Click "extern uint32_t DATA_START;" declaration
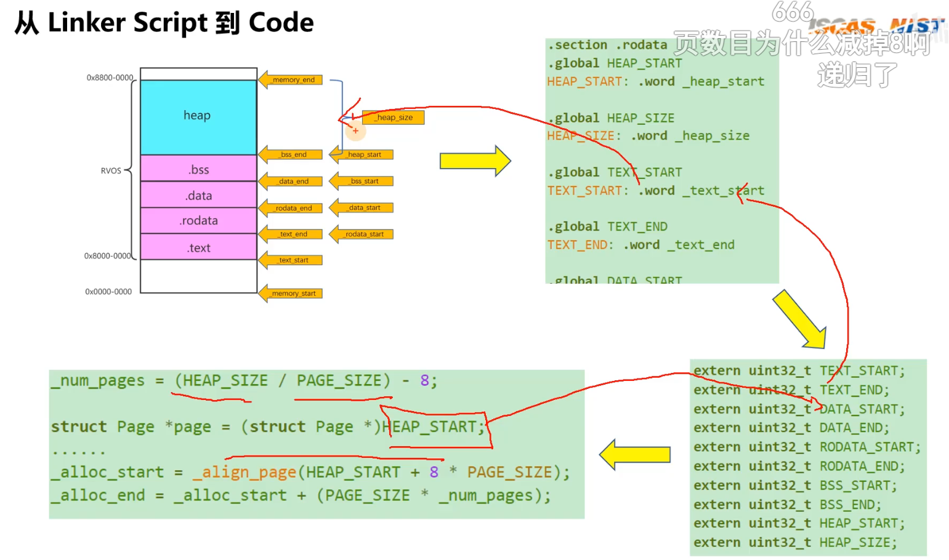The height and width of the screenshot is (560, 949). (799, 409)
